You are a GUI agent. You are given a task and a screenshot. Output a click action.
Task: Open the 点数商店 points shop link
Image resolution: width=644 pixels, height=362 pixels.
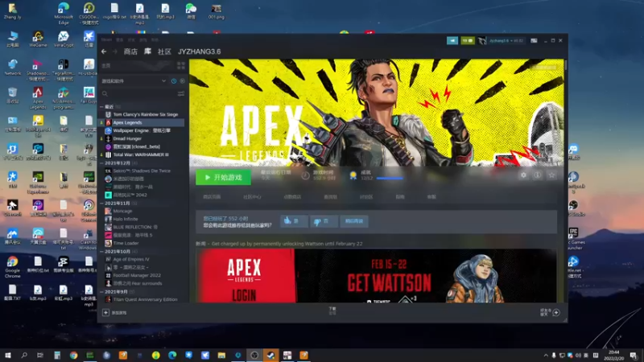click(292, 197)
